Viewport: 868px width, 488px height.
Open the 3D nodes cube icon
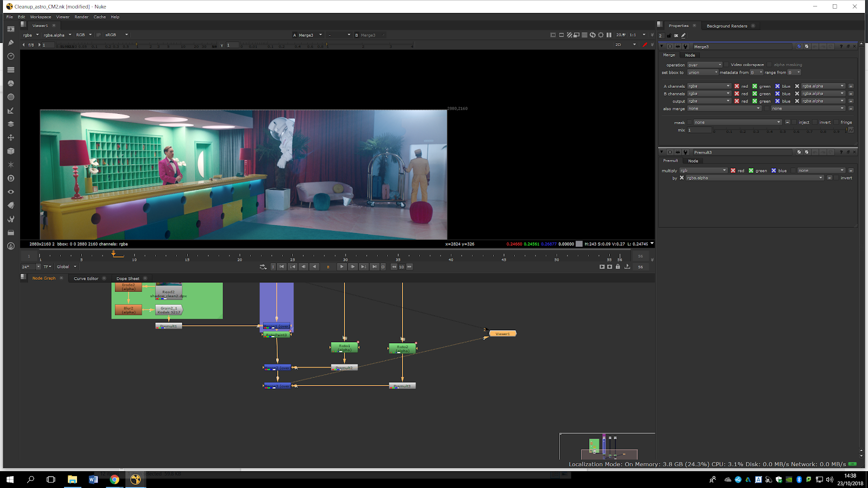coord(10,151)
